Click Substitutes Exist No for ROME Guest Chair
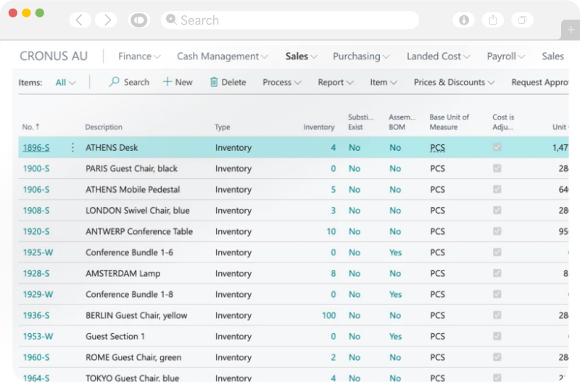This screenshot has width=580, height=392. click(x=355, y=357)
